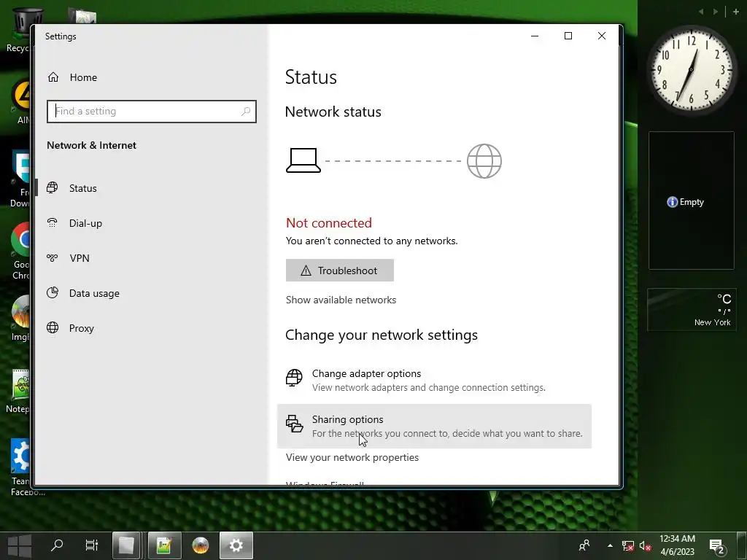This screenshot has height=560, width=747.
Task: Open the disc burner app in taskbar
Action: [201, 545]
